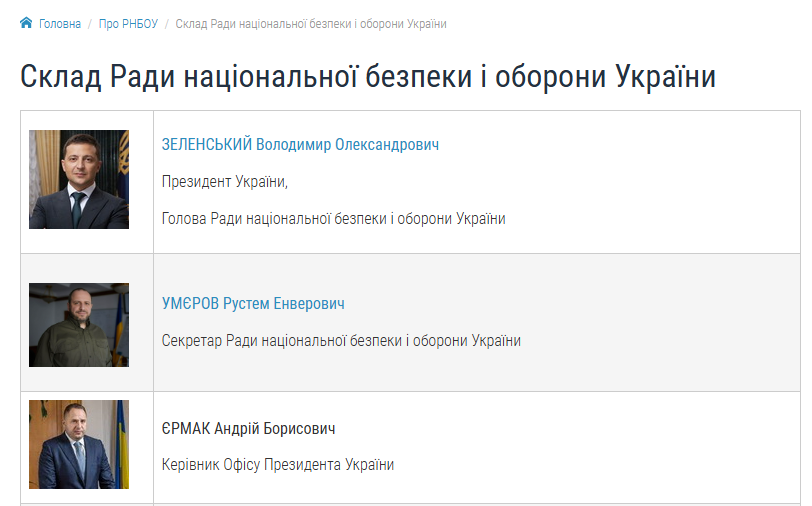Click the first breadcrumb slash separator

(x=90, y=24)
